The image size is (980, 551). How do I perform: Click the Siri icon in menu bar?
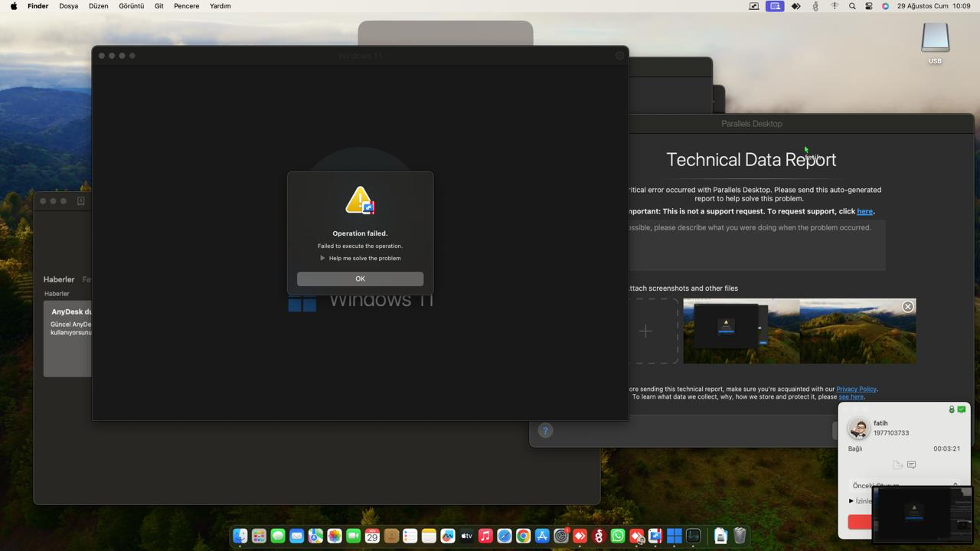tap(886, 6)
